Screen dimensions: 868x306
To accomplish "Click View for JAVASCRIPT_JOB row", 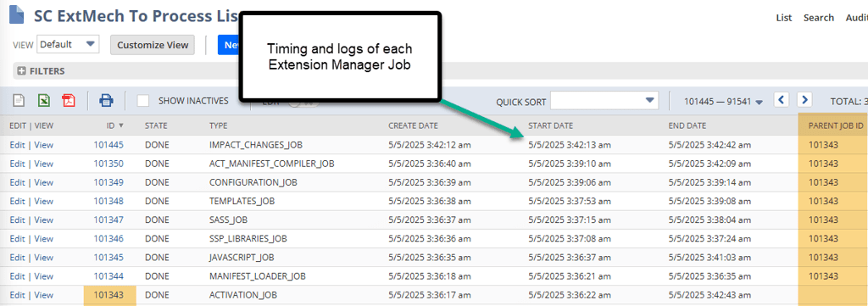I will [x=44, y=258].
